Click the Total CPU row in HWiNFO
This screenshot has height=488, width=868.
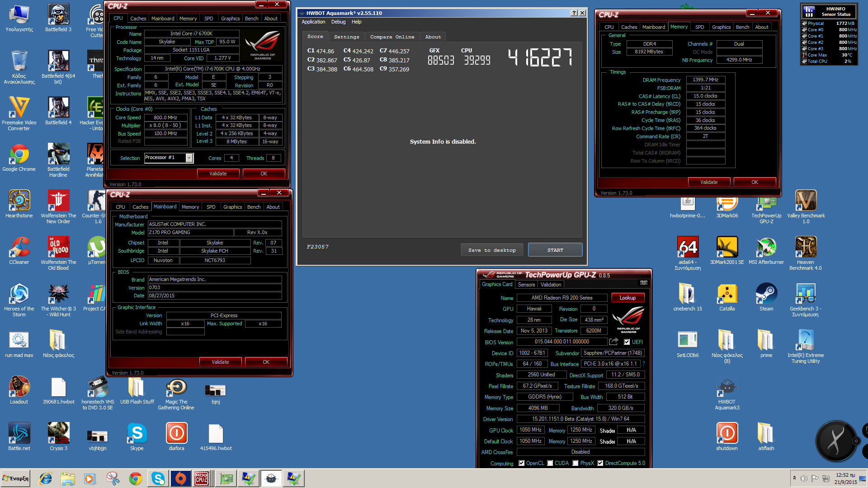coord(829,61)
